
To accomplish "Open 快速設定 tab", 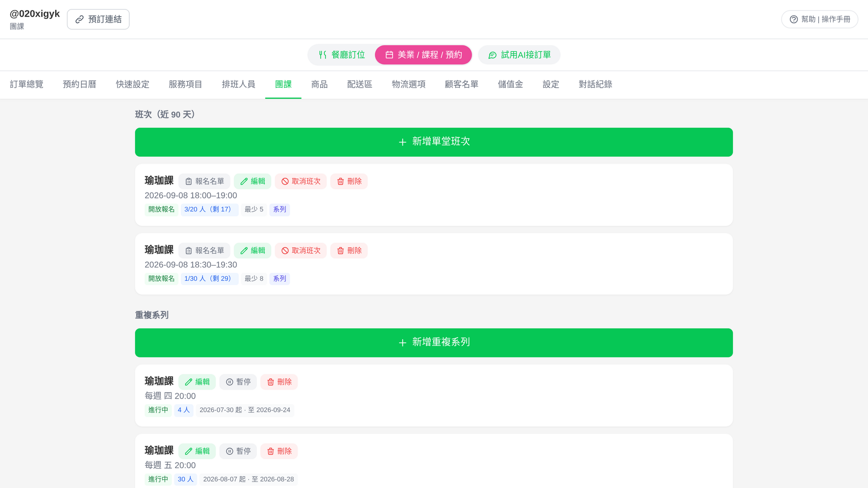I will click(x=132, y=84).
